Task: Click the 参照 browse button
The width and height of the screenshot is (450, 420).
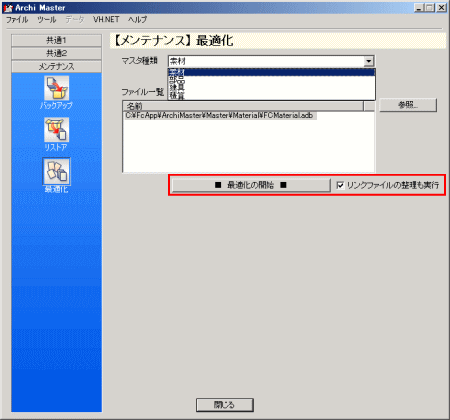Action: pos(408,105)
